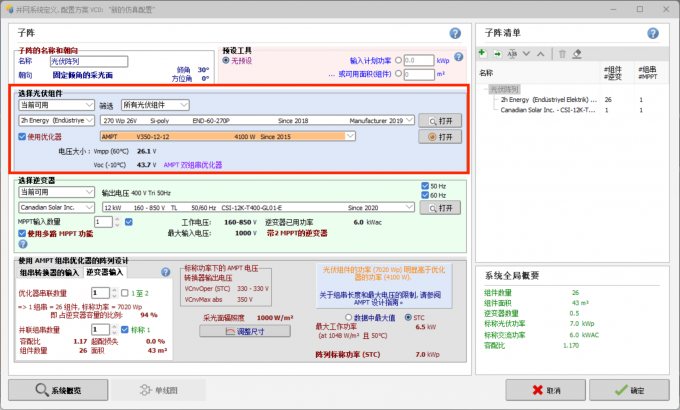Click 名称 column header in sub-array list
Image resolution: width=680 pixels, height=410 pixels.
[486, 73]
